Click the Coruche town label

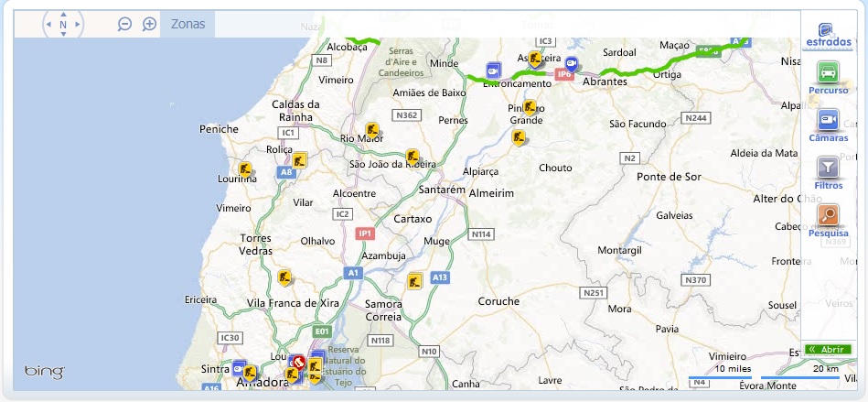498,301
